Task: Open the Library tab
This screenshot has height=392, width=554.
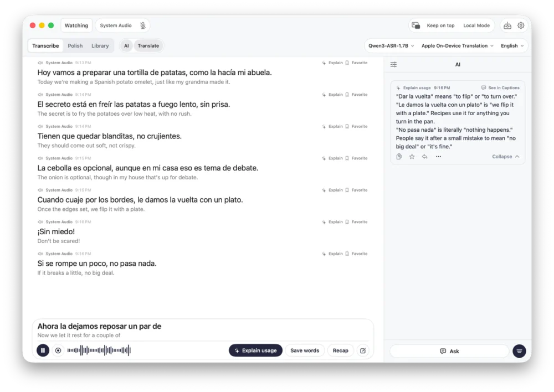Action: click(x=100, y=46)
